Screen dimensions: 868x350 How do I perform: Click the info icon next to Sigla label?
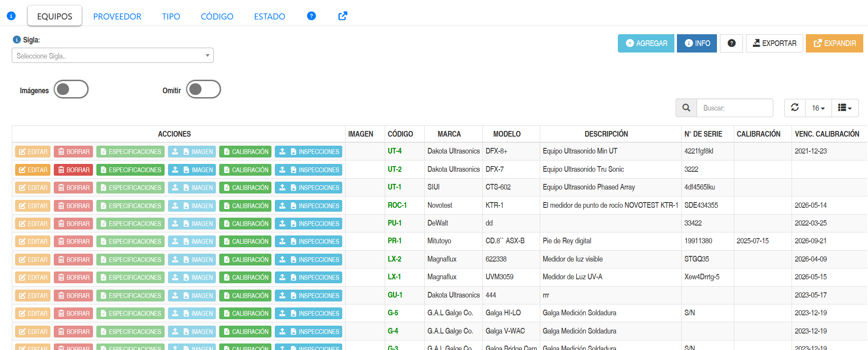[17, 39]
